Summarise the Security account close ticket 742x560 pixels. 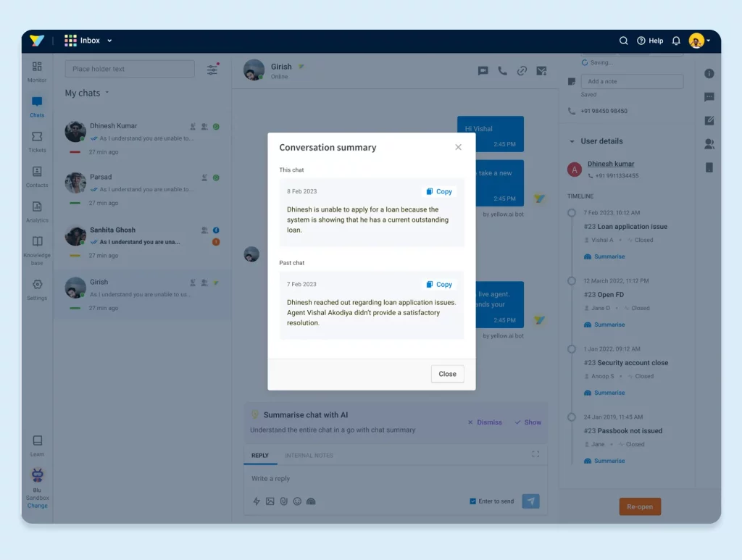(605, 393)
